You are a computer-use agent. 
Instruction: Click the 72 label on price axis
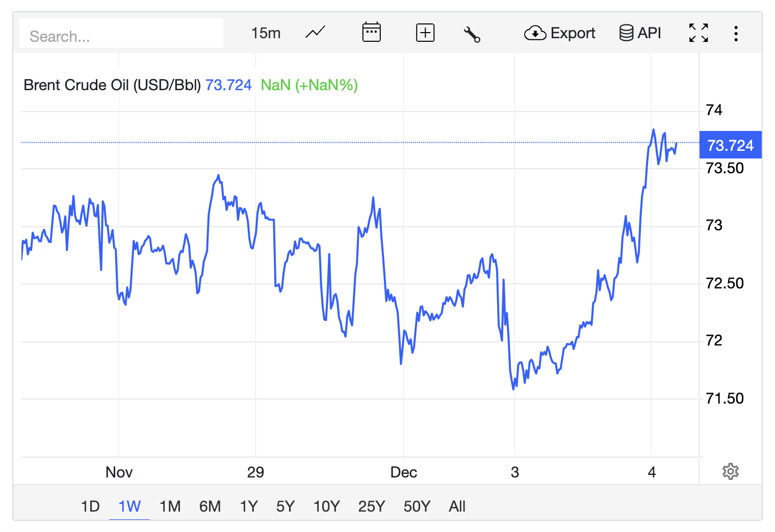[x=714, y=340]
